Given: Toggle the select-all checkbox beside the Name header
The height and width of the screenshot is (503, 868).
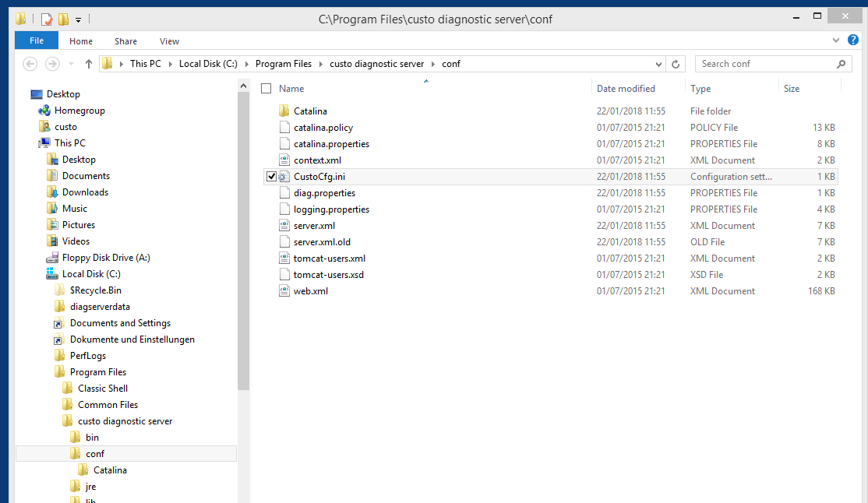Looking at the screenshot, I should (266, 89).
